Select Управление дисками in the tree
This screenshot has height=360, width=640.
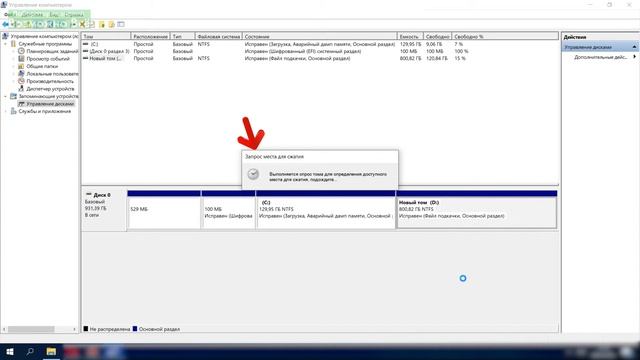[50, 104]
